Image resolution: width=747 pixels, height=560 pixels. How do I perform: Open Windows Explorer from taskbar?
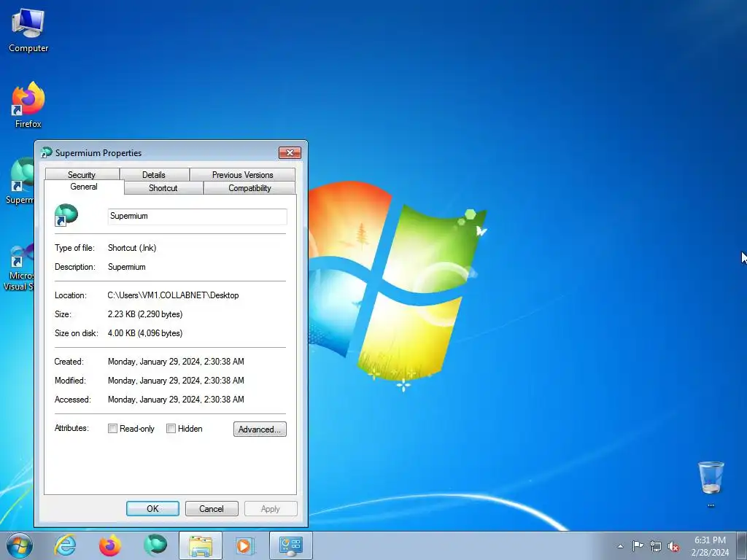tap(201, 545)
